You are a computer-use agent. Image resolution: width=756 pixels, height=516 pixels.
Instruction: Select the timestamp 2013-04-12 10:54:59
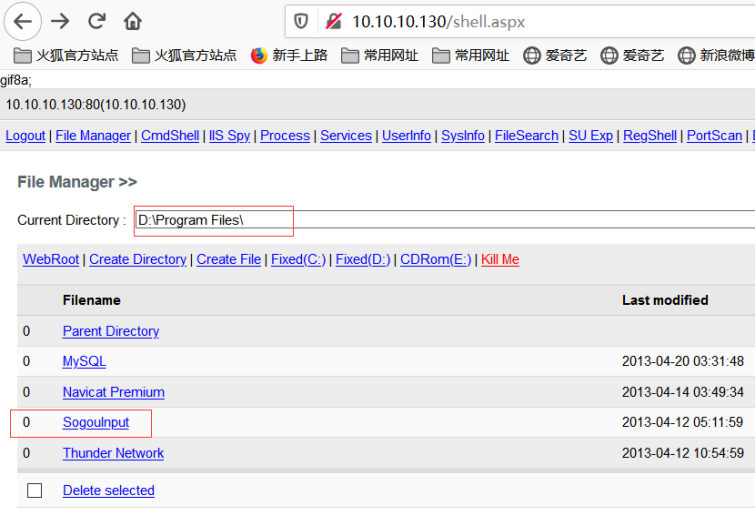click(683, 453)
